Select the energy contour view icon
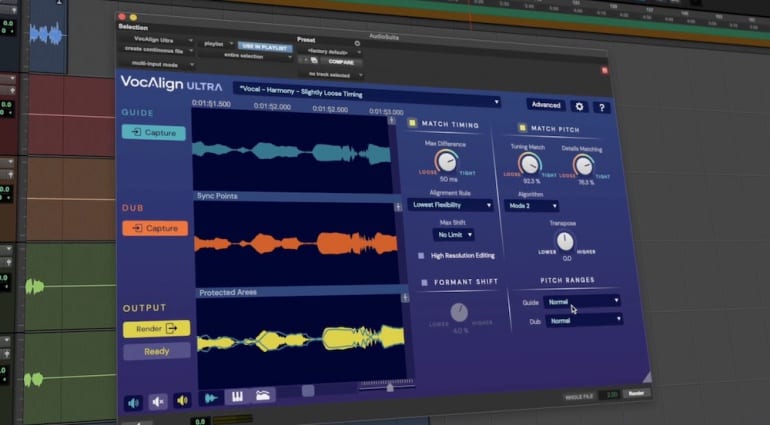 (x=263, y=395)
